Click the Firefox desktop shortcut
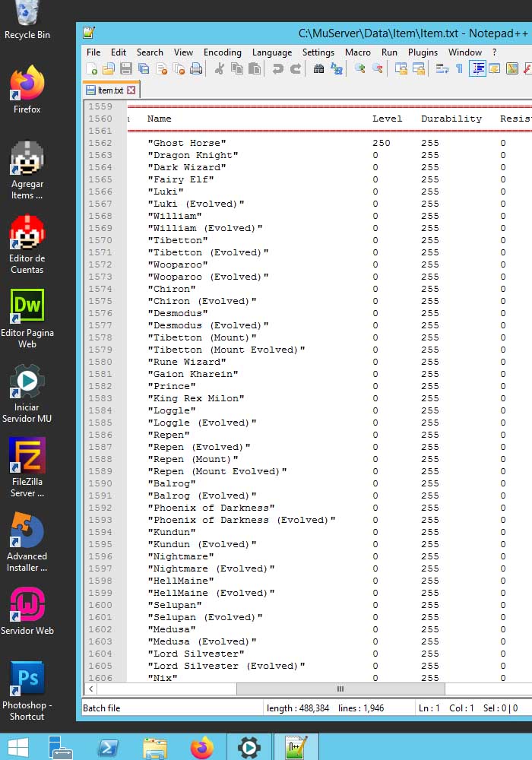The width and height of the screenshot is (532, 760). 27,90
